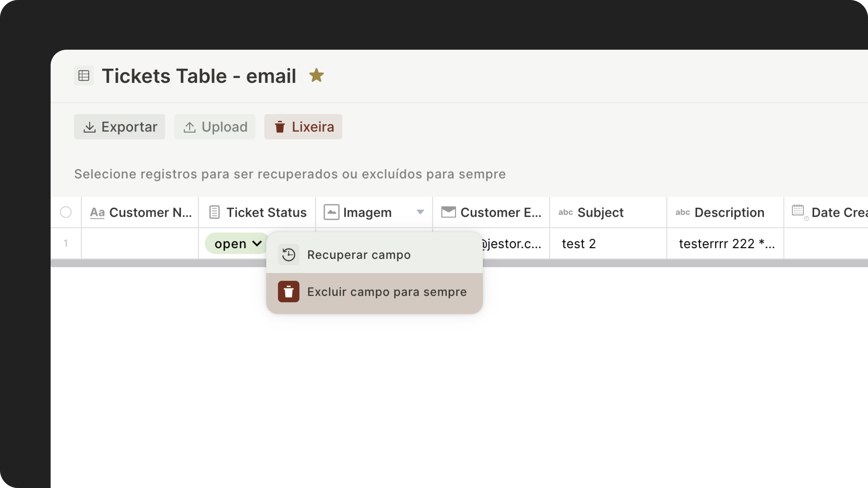Viewport: 868px width, 488px height.
Task: Open the Lixeira trash view
Action: (303, 127)
